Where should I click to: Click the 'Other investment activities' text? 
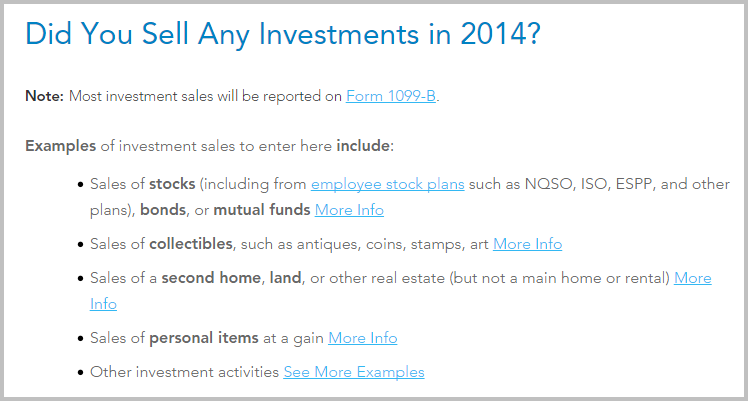point(185,372)
